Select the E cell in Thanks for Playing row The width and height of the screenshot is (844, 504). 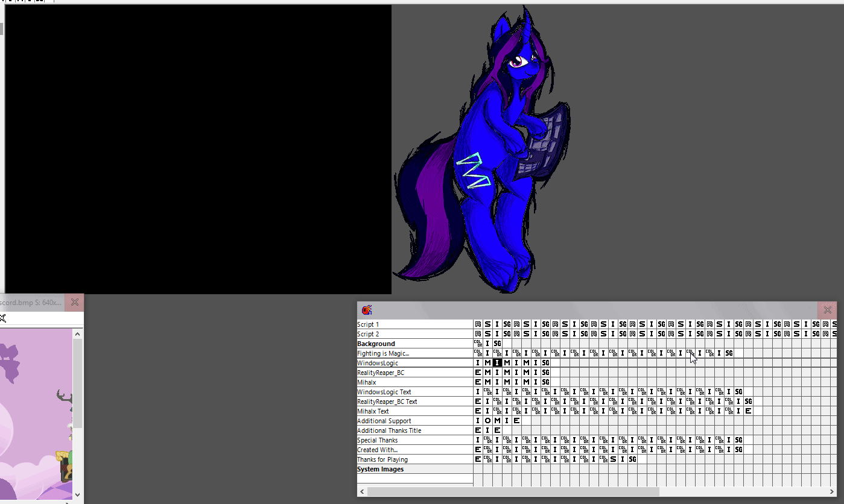coord(478,459)
